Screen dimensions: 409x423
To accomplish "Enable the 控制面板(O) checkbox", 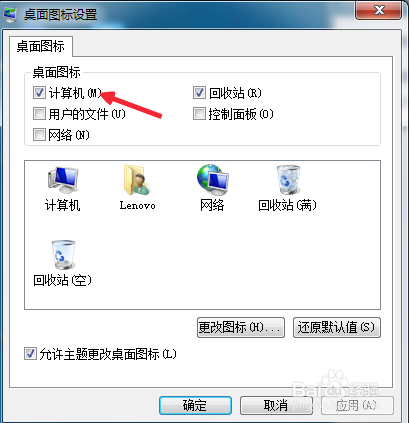I will tap(199, 114).
